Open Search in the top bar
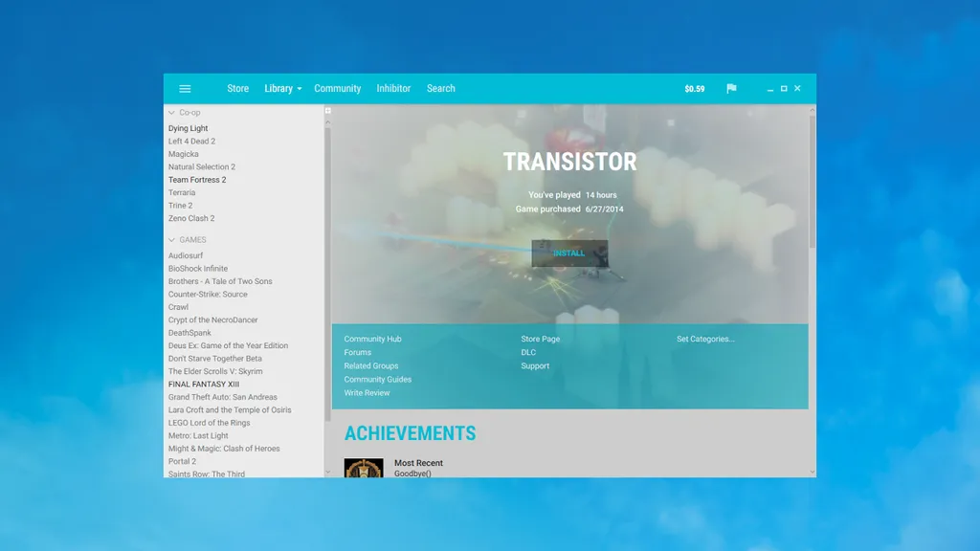980x551 pixels. [x=441, y=89]
